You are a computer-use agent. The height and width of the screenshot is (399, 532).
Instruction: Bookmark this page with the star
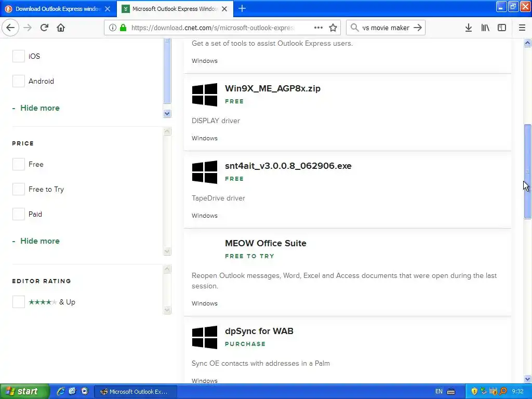pos(333,28)
